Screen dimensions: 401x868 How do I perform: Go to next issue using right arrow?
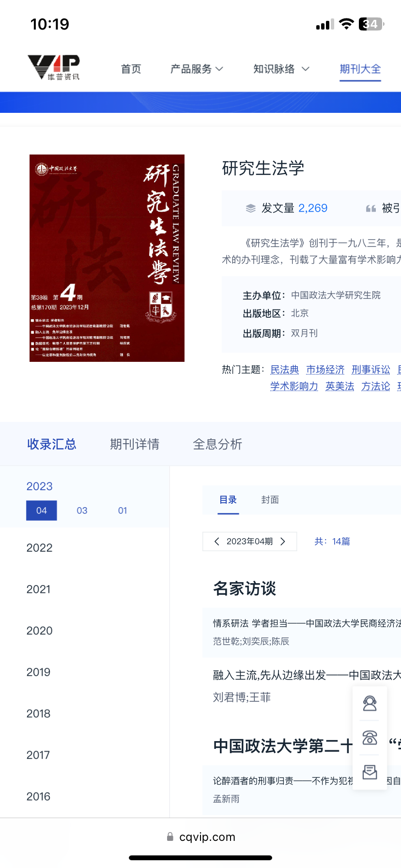click(283, 542)
